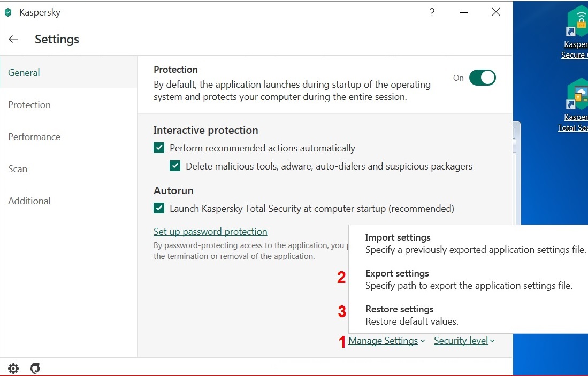Open the help question mark icon
Screen dimensions: 588x376
tap(432, 12)
